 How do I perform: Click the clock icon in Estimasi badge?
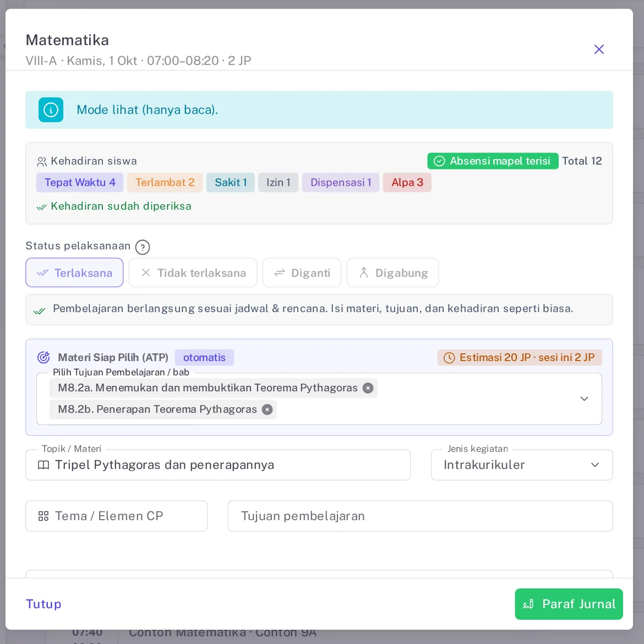pyautogui.click(x=449, y=358)
